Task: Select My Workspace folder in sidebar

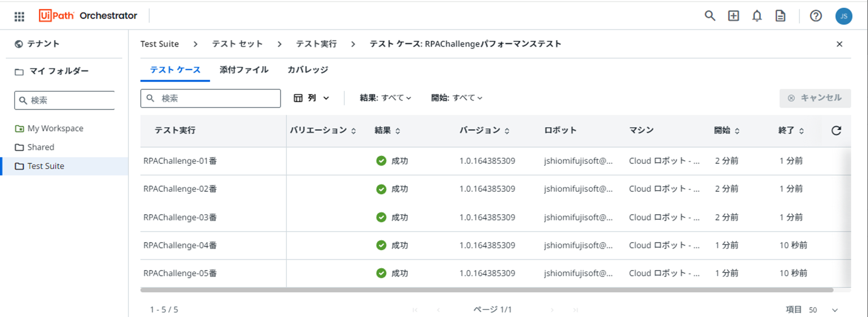Action: [55, 128]
